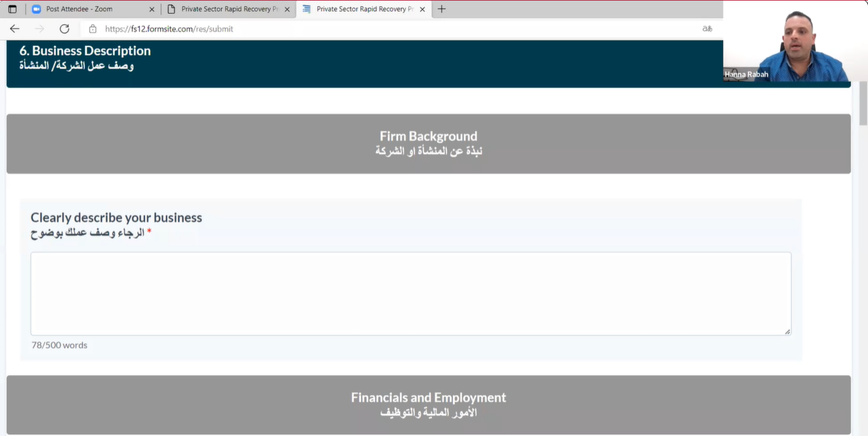Click the 6. Business Description heading
This screenshot has height=436, width=868.
click(85, 51)
